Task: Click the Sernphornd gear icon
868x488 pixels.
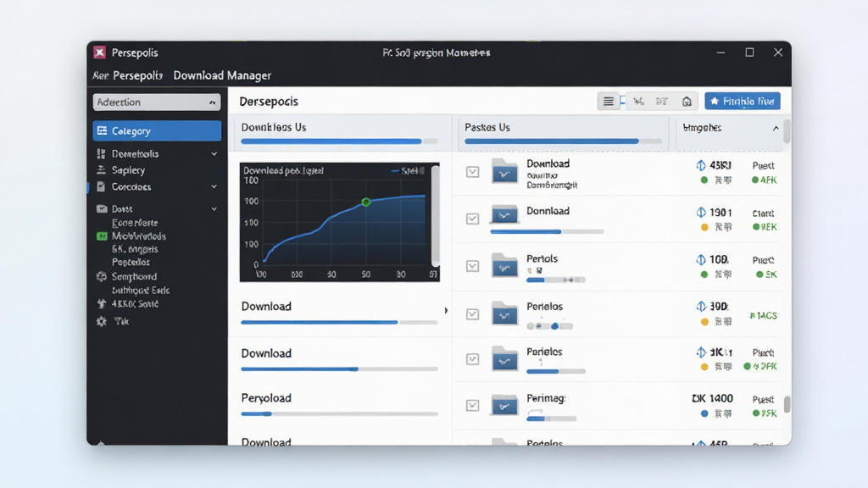Action: click(x=102, y=277)
